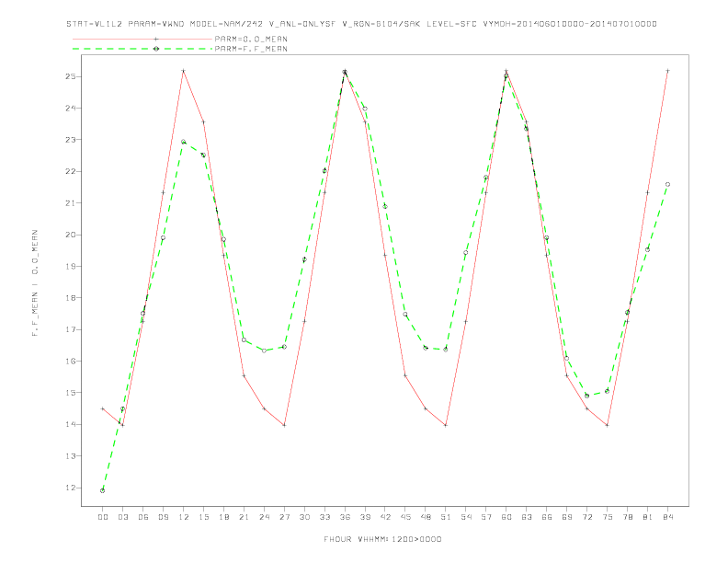728x563 pixels.
Task: Click the y-axis title F.F_MEAN | O.O_MEAN
Action: [35, 283]
